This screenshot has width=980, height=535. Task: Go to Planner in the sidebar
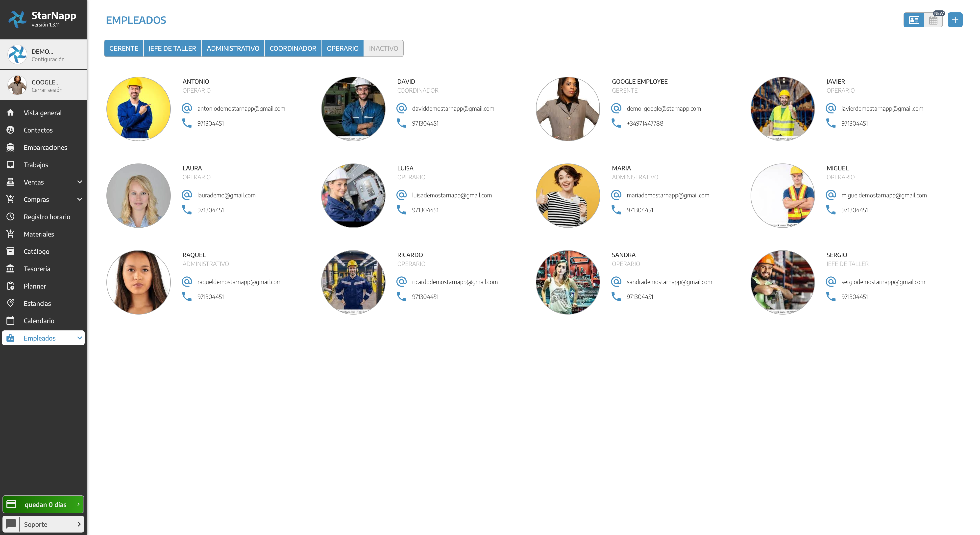pos(35,286)
